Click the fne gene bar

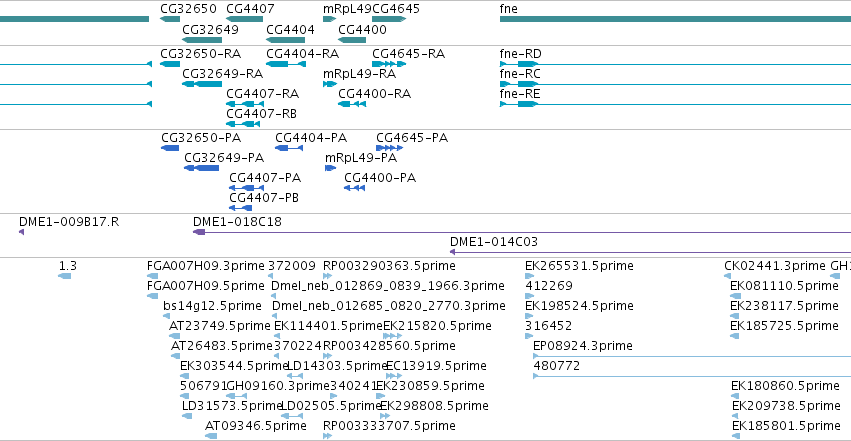(x=675, y=19)
